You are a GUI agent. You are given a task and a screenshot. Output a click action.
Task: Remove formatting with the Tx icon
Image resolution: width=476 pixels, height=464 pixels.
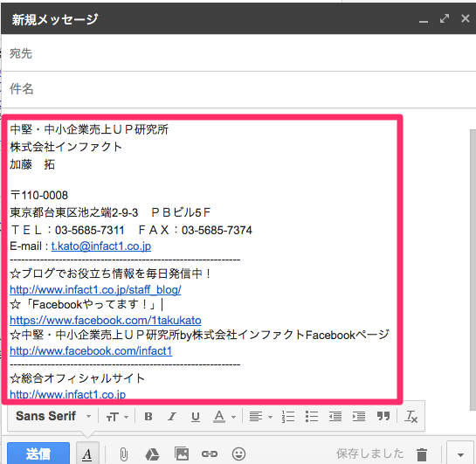(x=410, y=417)
